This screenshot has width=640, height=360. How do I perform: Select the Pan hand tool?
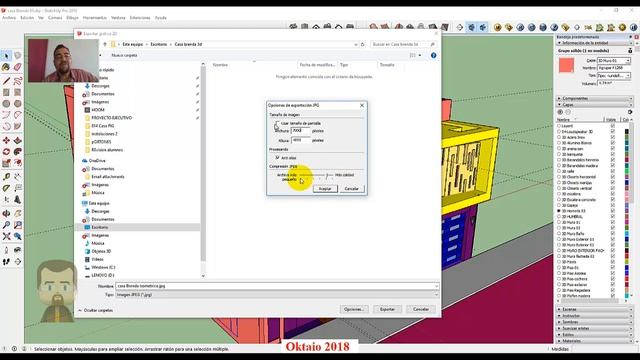(x=18, y=213)
